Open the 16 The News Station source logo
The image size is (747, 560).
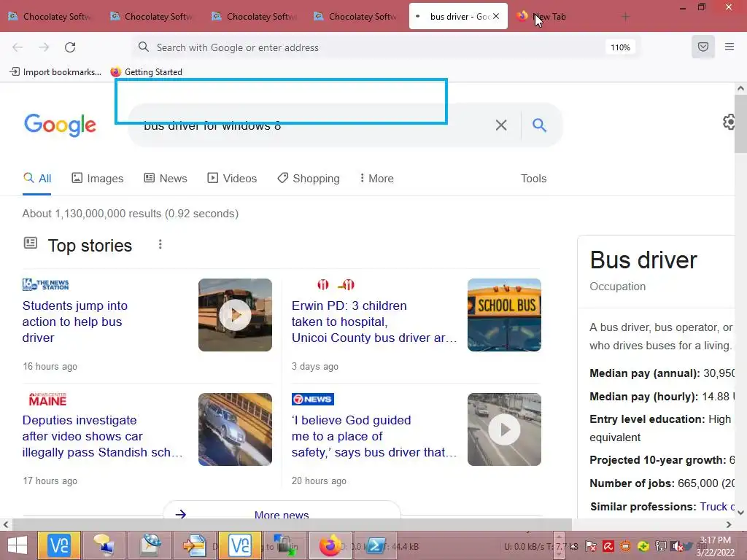(x=46, y=285)
